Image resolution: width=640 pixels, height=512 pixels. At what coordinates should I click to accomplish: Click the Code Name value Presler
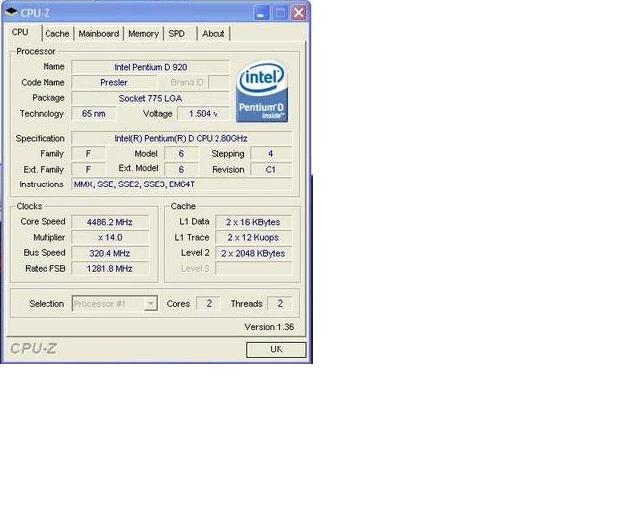pyautogui.click(x=113, y=82)
